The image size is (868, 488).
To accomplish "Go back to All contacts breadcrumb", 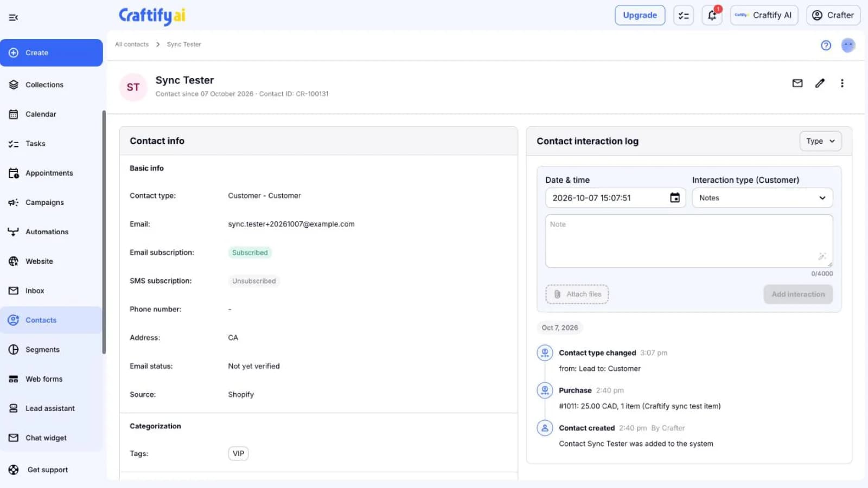I will coord(132,44).
